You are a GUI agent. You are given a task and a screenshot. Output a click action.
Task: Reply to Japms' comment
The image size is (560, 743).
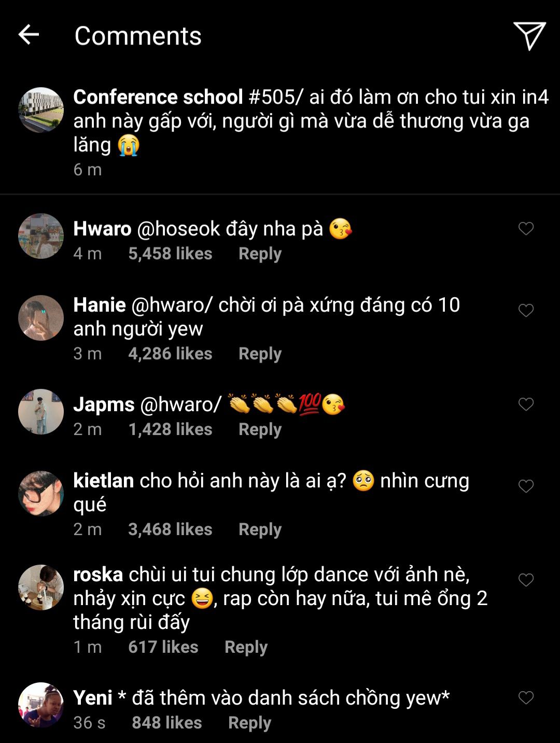(260, 429)
